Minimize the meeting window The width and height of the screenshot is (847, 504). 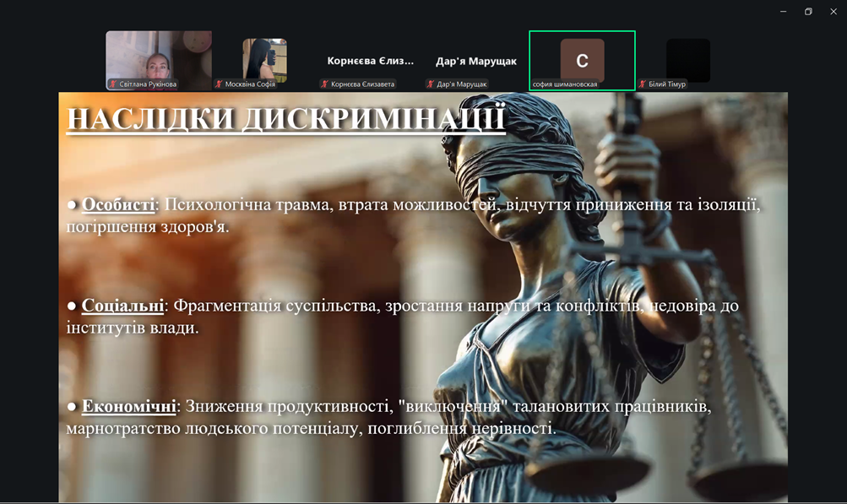tap(784, 11)
